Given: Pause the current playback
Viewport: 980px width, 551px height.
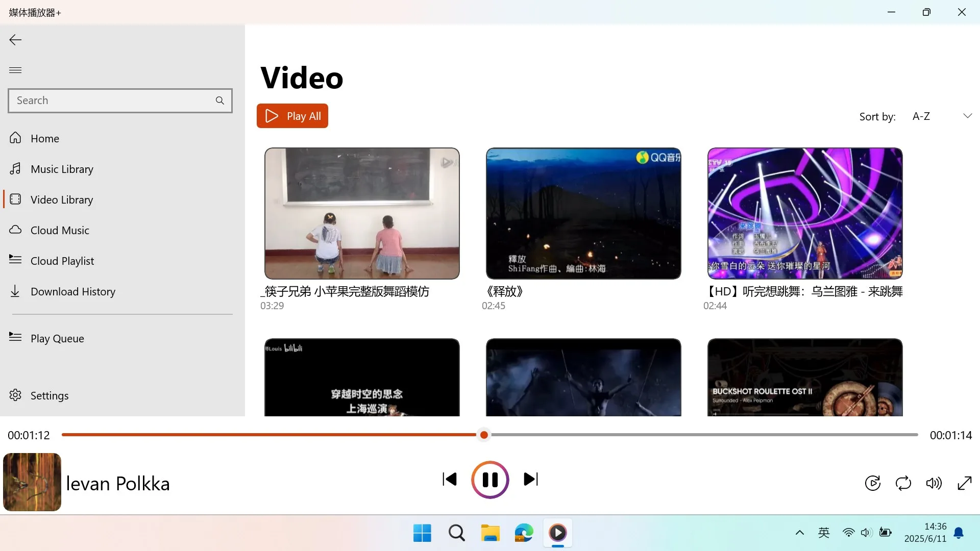Looking at the screenshot, I should 490,480.
